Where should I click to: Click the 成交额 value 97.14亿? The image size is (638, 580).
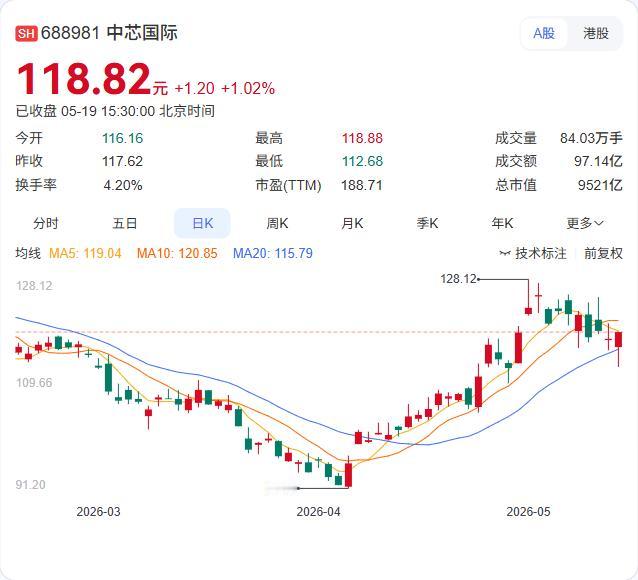coord(598,161)
